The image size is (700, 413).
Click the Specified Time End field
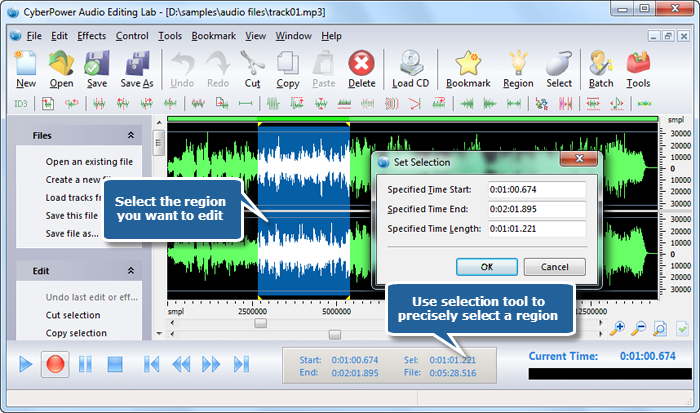tap(537, 209)
